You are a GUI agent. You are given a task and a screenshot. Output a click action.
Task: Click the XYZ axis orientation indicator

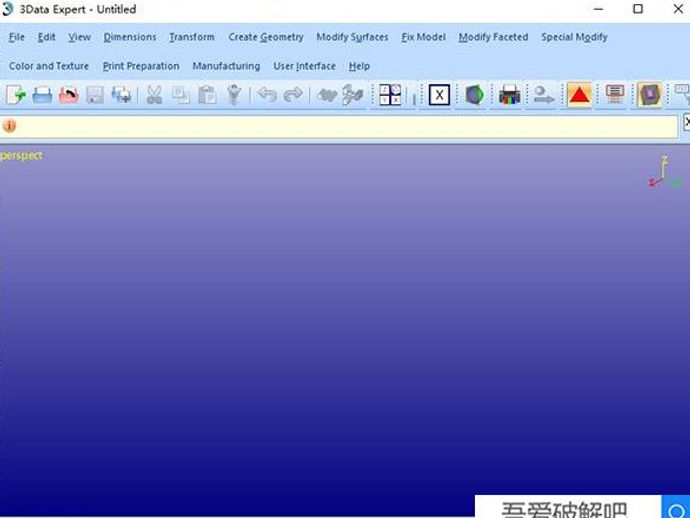pos(664,172)
